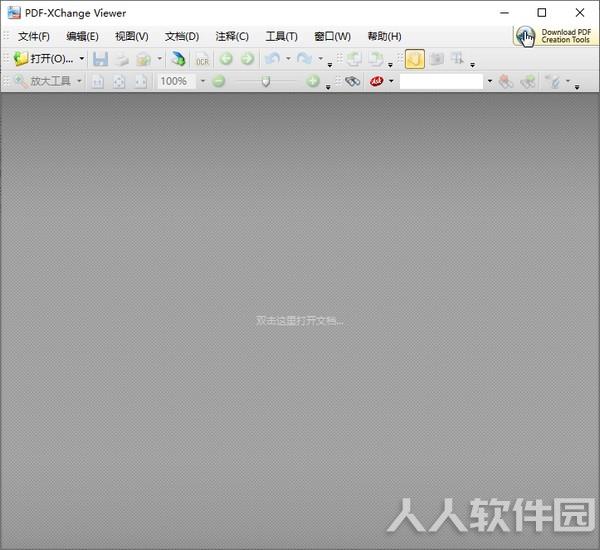Expand the rotate toolbar overflow chevron
This screenshot has width=600, height=550.
point(390,65)
